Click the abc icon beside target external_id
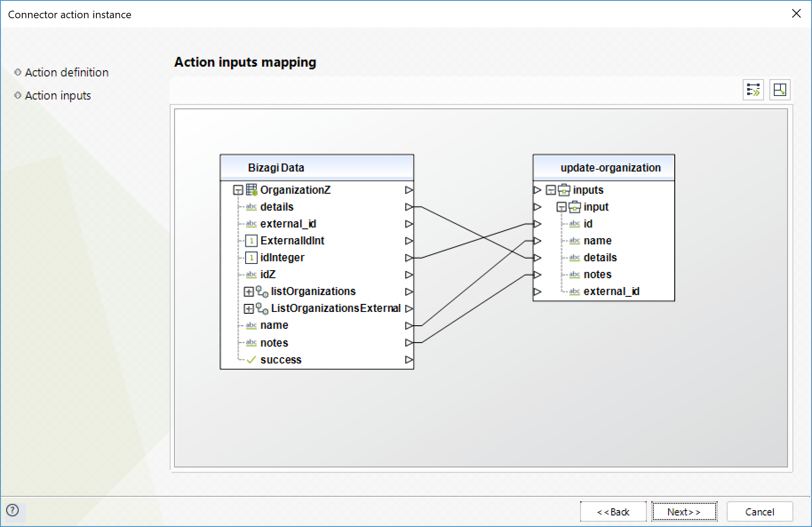 pyautogui.click(x=575, y=291)
